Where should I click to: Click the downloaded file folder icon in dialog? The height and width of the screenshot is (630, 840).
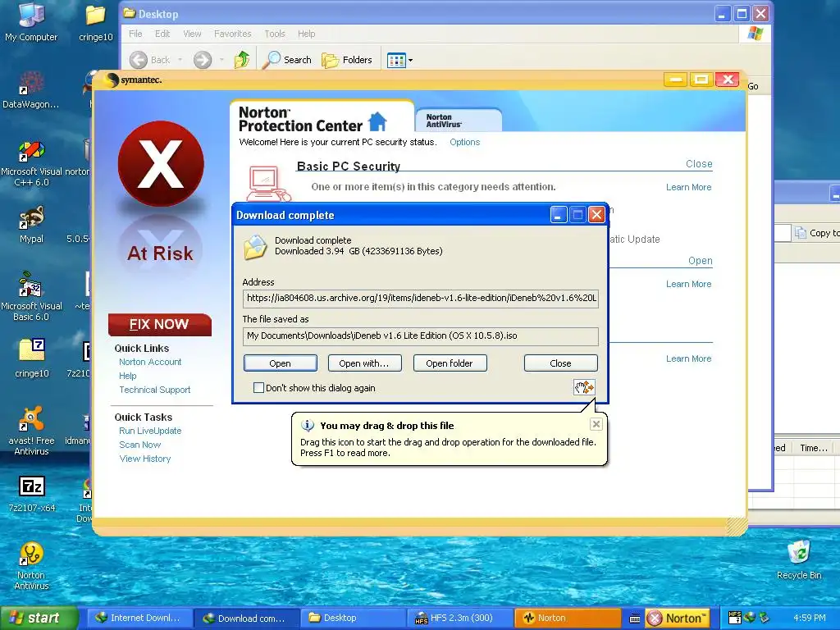click(x=256, y=247)
